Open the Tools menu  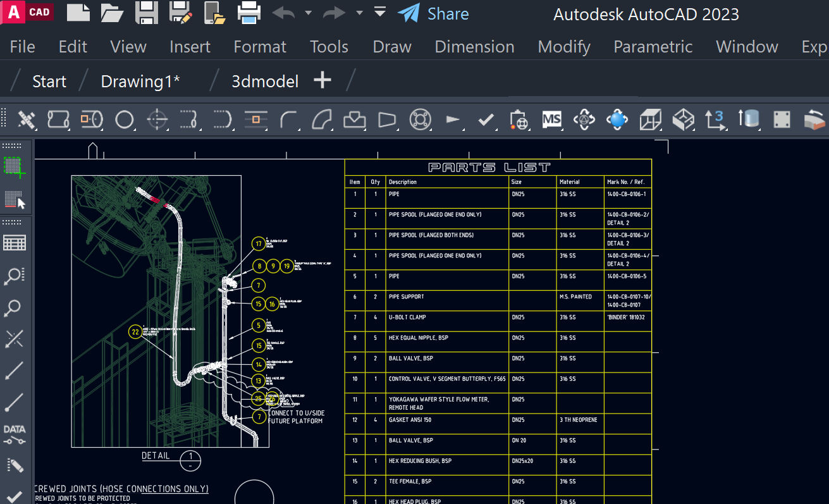(x=329, y=47)
